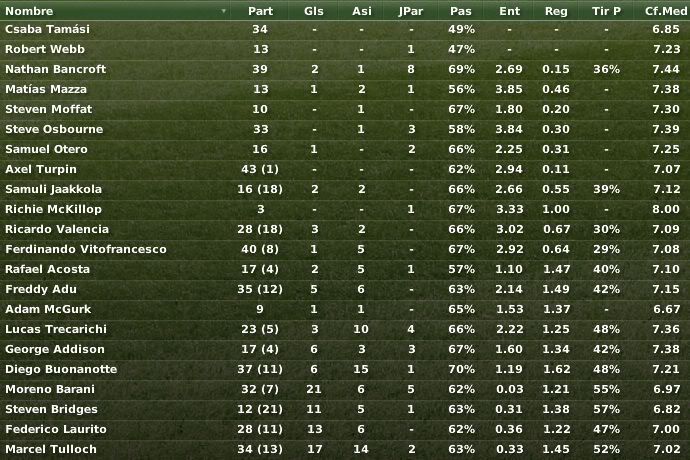
Task: Open Freddy Adu's player profile
Action: pyautogui.click(x=41, y=289)
